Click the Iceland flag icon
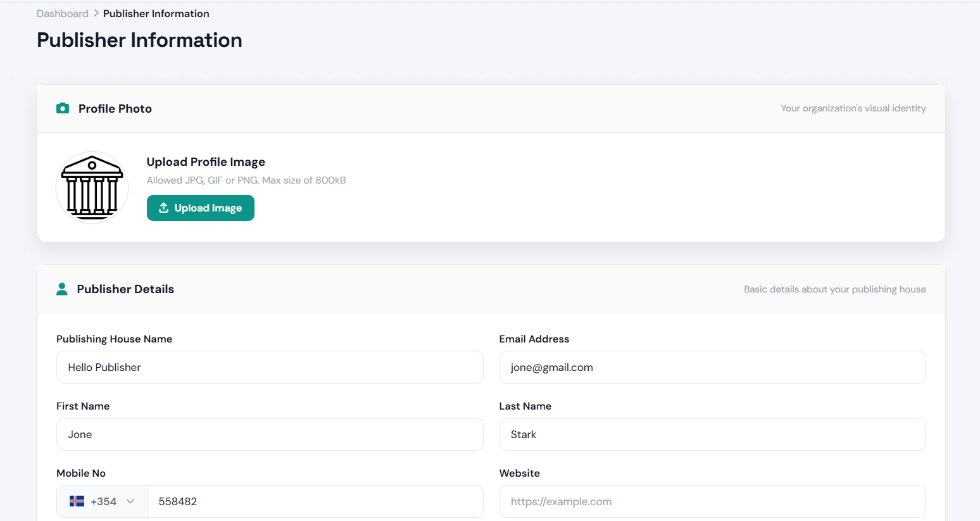The width and height of the screenshot is (980, 521). (77, 501)
